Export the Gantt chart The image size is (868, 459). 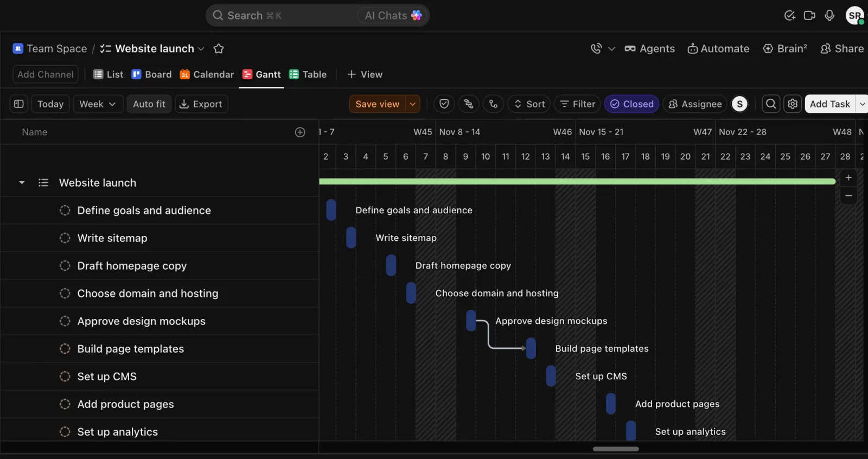click(x=201, y=104)
